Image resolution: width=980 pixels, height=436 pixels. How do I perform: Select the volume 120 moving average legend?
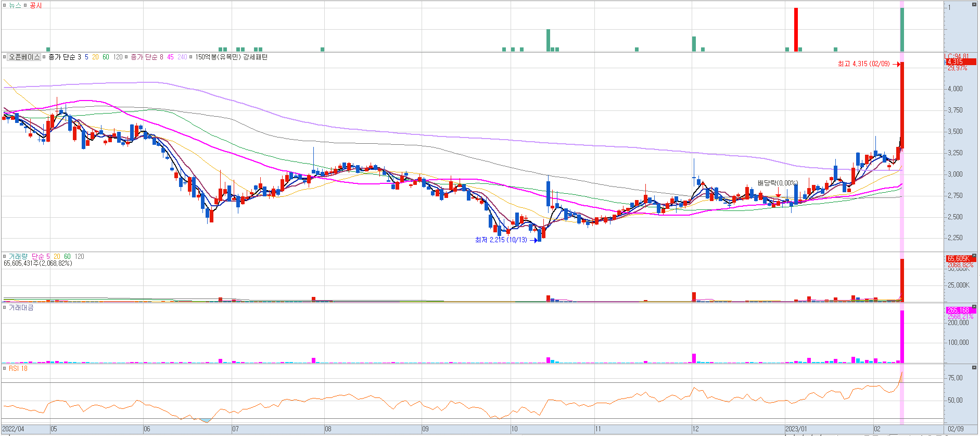(79, 256)
